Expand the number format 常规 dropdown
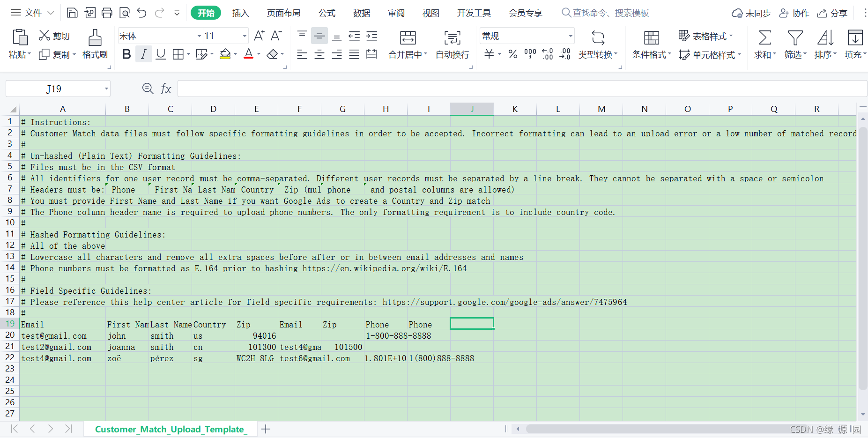Screen dimensions: 868x438 click(571, 36)
